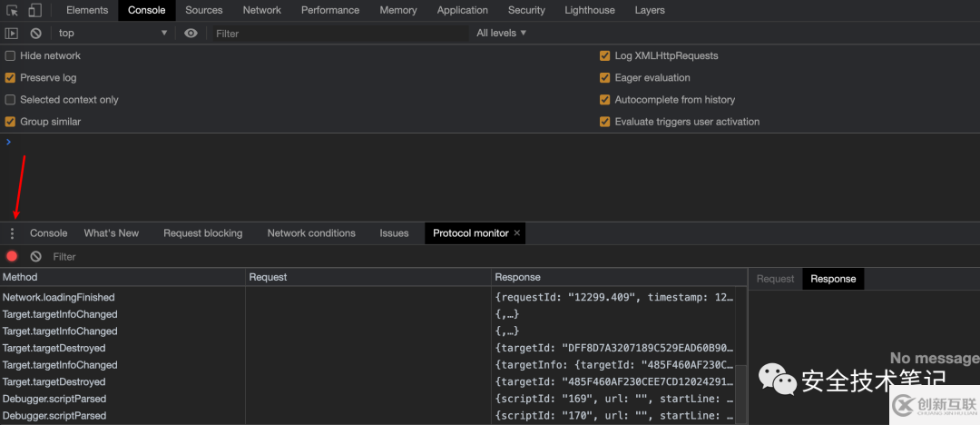Screen dimensions: 980x425
Task: Disable Eager evaluation checkbox
Action: [604, 77]
